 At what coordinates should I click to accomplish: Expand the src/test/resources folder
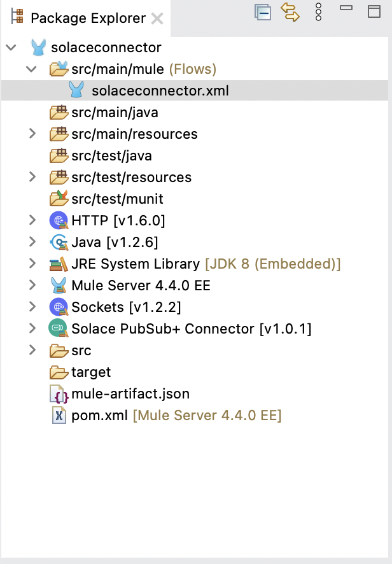(x=33, y=177)
